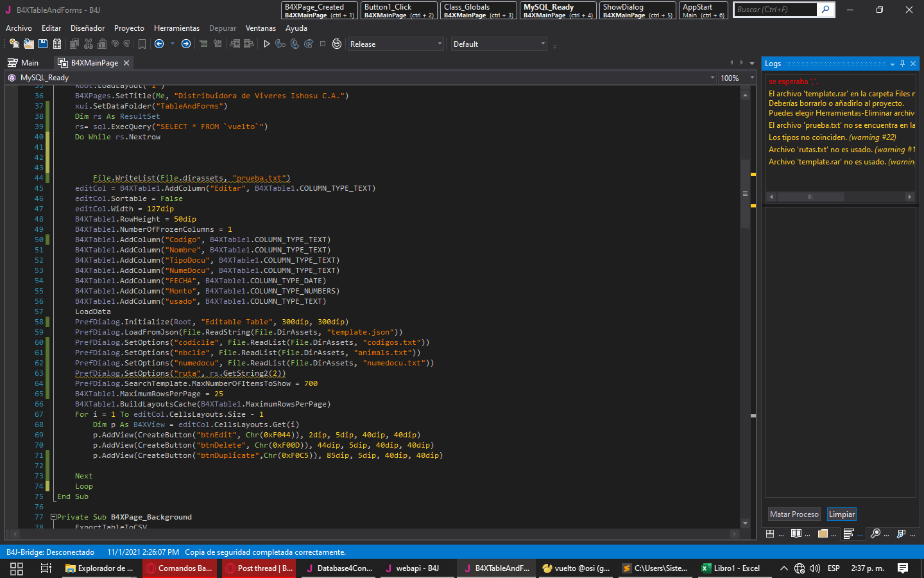Open the Proyecto menu

pyautogui.click(x=129, y=28)
